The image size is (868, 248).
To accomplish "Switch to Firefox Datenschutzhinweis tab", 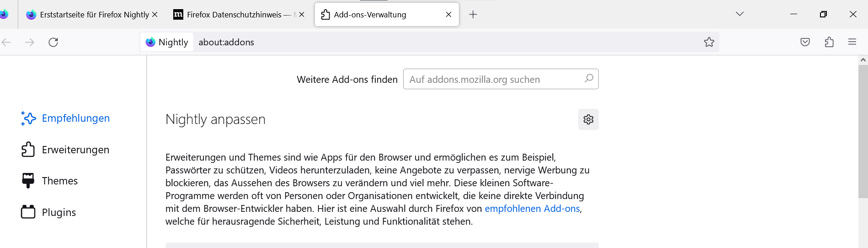I will [x=234, y=15].
